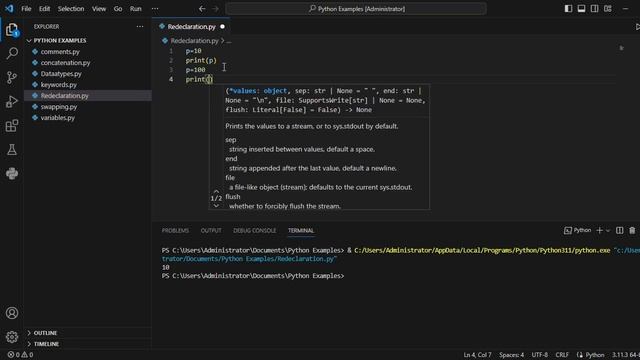Open the Explorer view in activity bar
Image resolution: width=640 pixels, height=360 pixels.
pyautogui.click(x=12, y=30)
